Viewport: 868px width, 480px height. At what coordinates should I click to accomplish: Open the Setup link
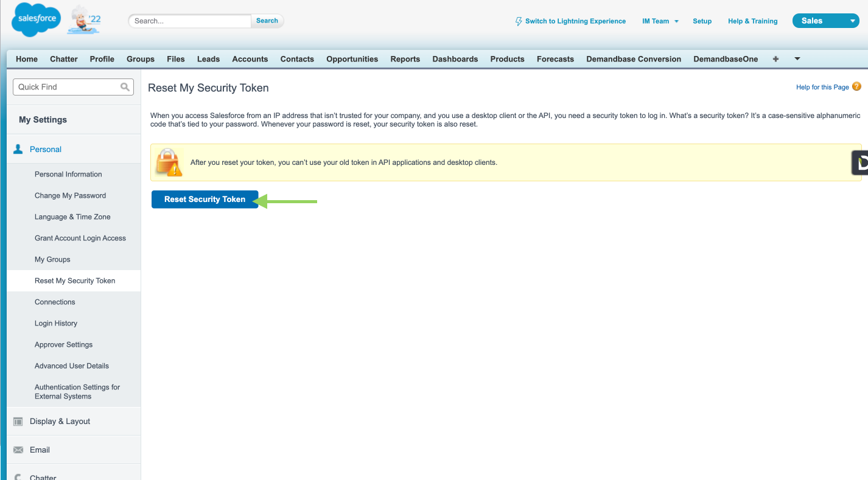coord(702,21)
